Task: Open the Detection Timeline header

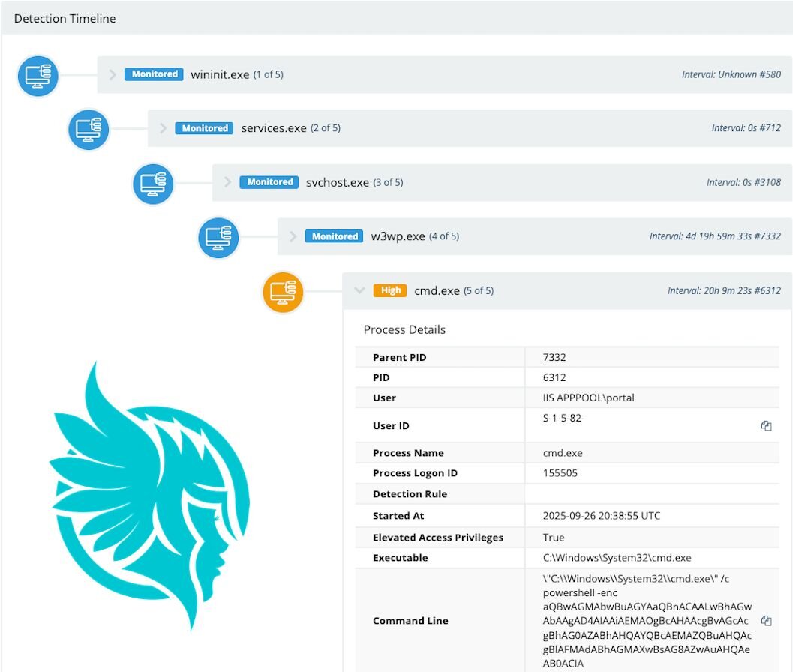Action: click(65, 18)
